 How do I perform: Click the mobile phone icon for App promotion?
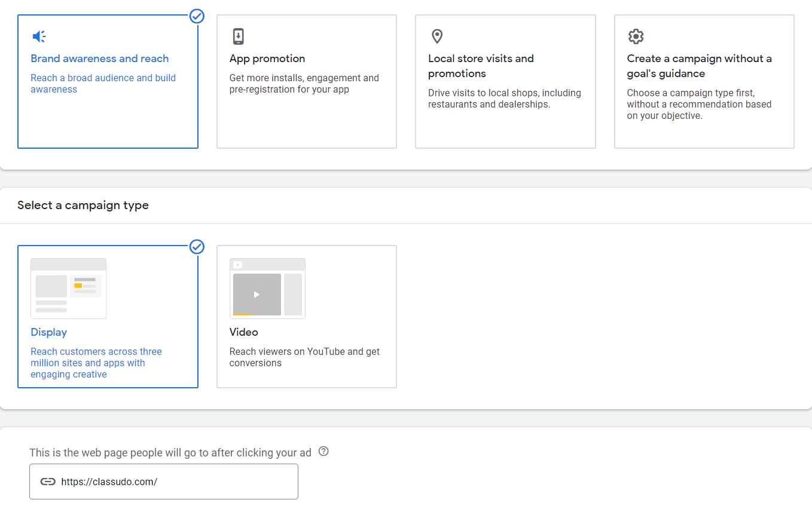[238, 36]
